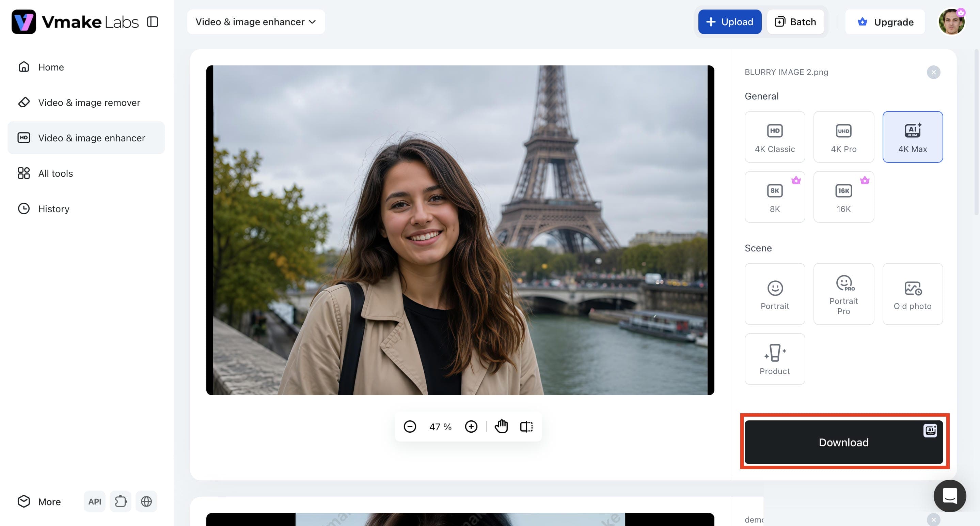The image size is (980, 526).
Task: Open the extension puzzle icon
Action: [121, 501]
